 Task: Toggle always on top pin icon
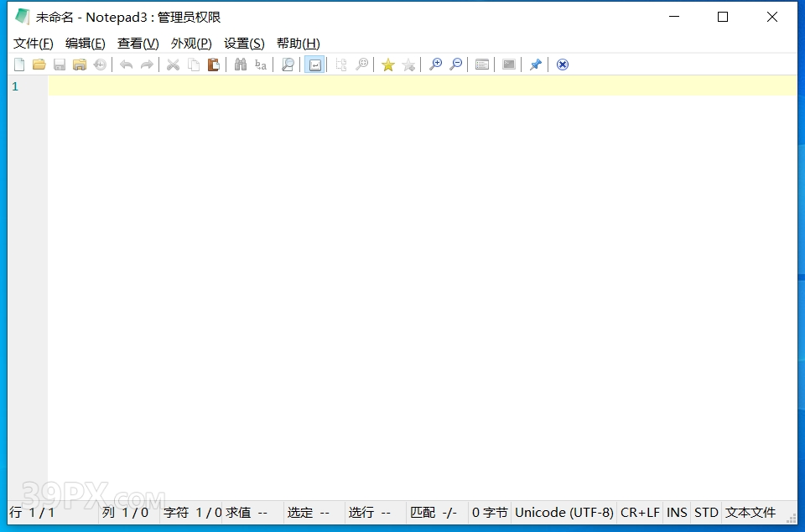tap(536, 65)
